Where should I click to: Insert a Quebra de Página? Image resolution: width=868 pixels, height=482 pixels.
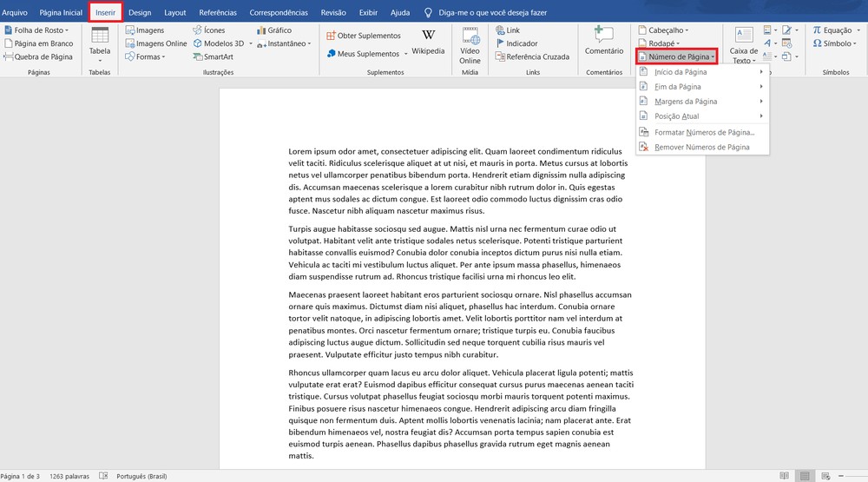click(38, 56)
